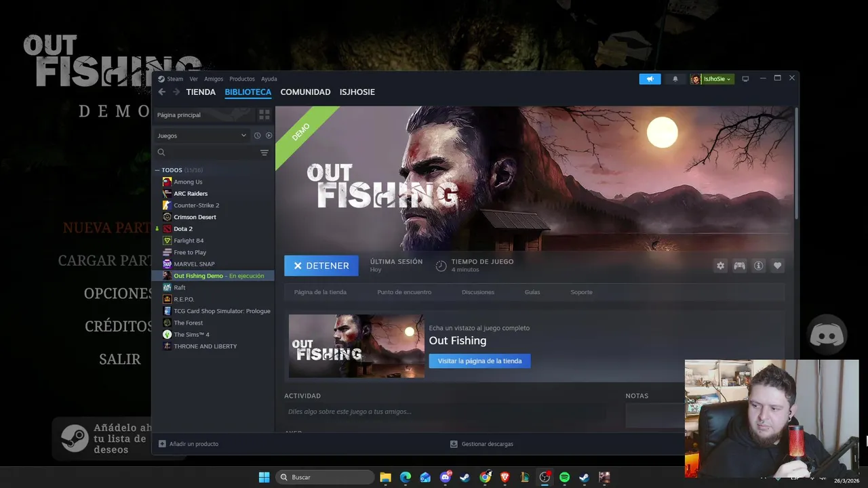The image size is (868, 488).
Task: Open Soporte link
Action: tap(581, 292)
